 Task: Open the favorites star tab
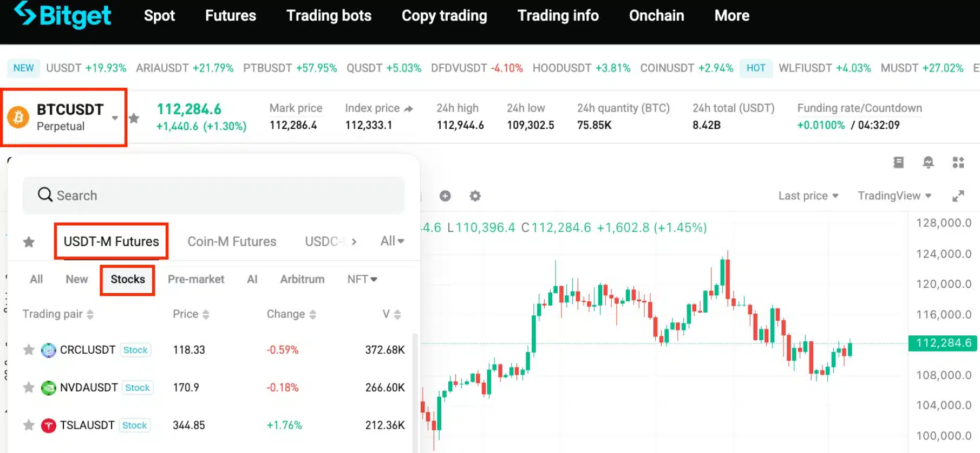(x=29, y=242)
